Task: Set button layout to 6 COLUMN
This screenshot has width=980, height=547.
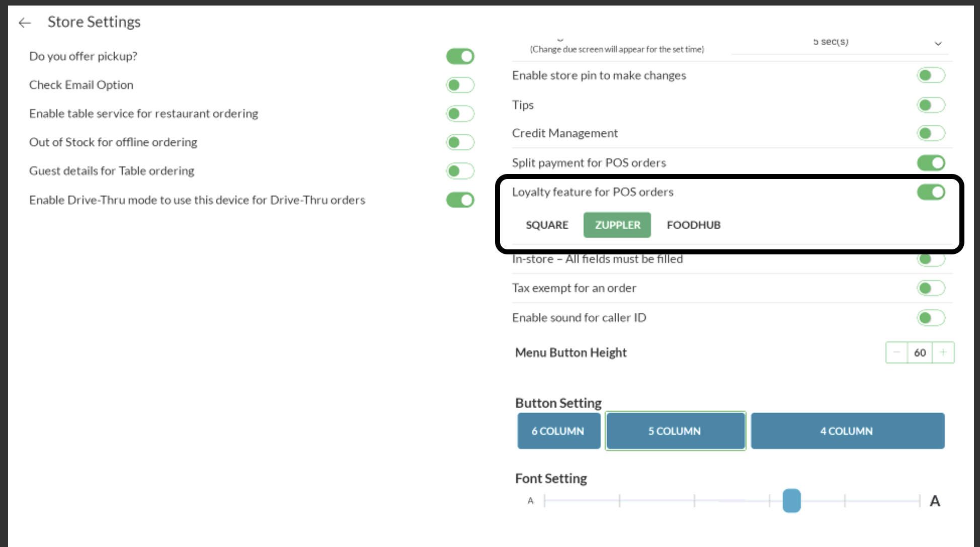Action: [x=558, y=431]
